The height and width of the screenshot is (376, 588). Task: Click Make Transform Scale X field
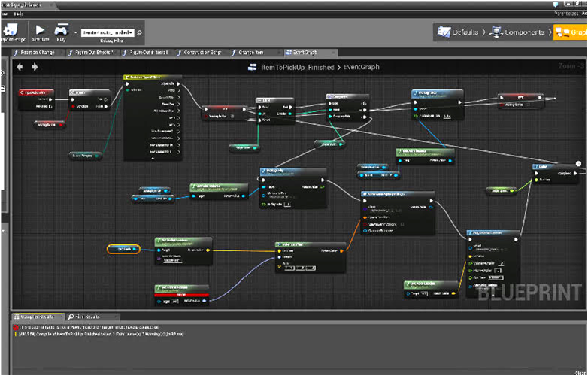(x=289, y=268)
